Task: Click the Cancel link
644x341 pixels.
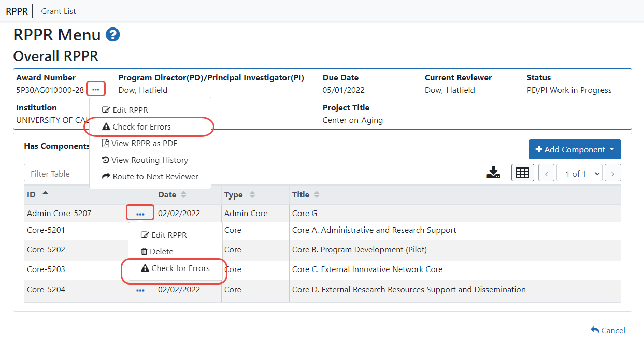Action: coord(608,330)
